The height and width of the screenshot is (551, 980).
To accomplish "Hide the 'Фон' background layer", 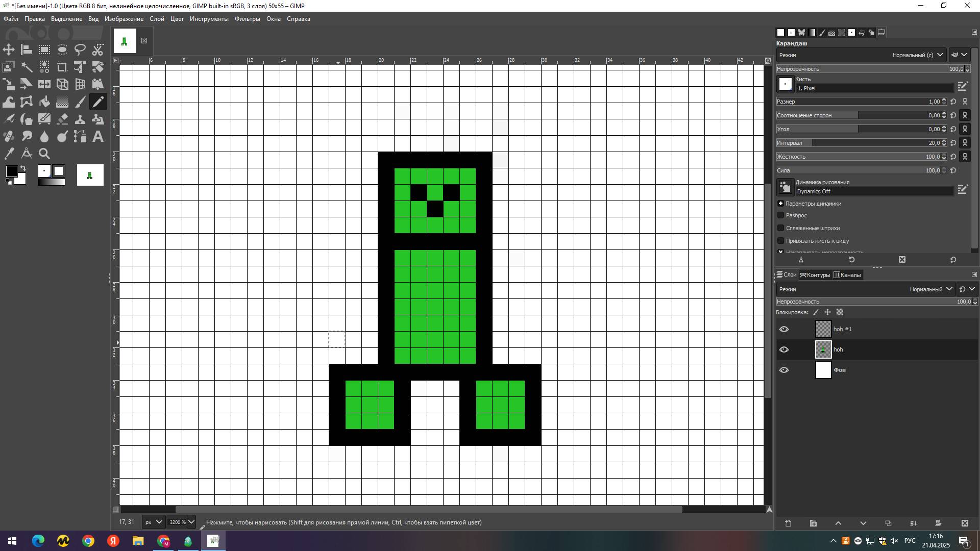I will coord(784,370).
